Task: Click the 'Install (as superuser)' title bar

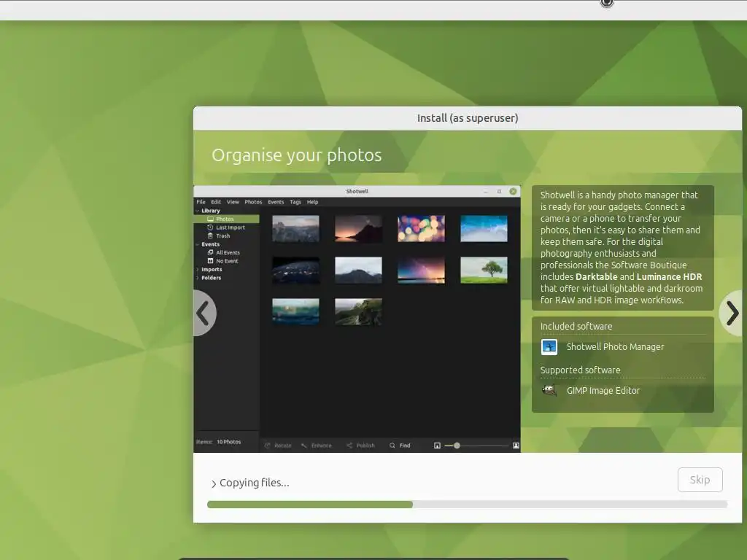Action: click(468, 118)
